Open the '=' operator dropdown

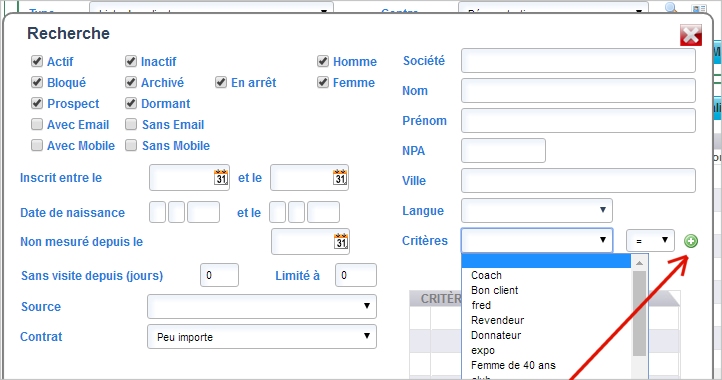pos(650,240)
